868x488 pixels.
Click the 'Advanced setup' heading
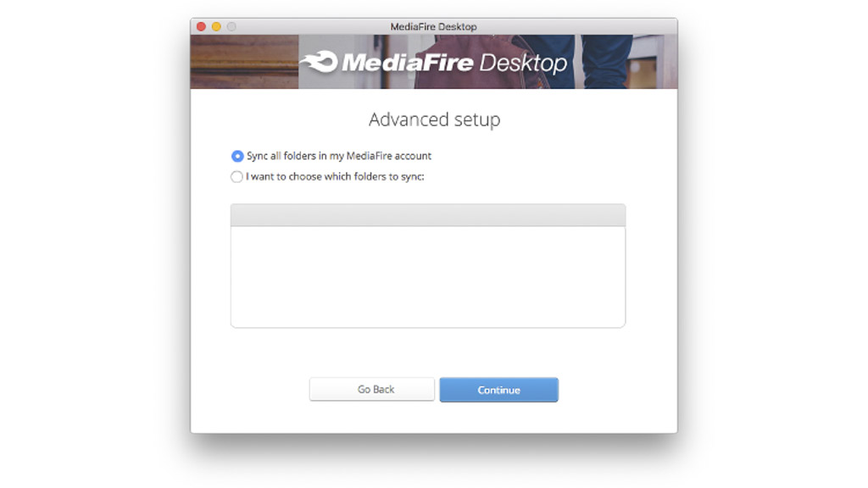coord(435,119)
